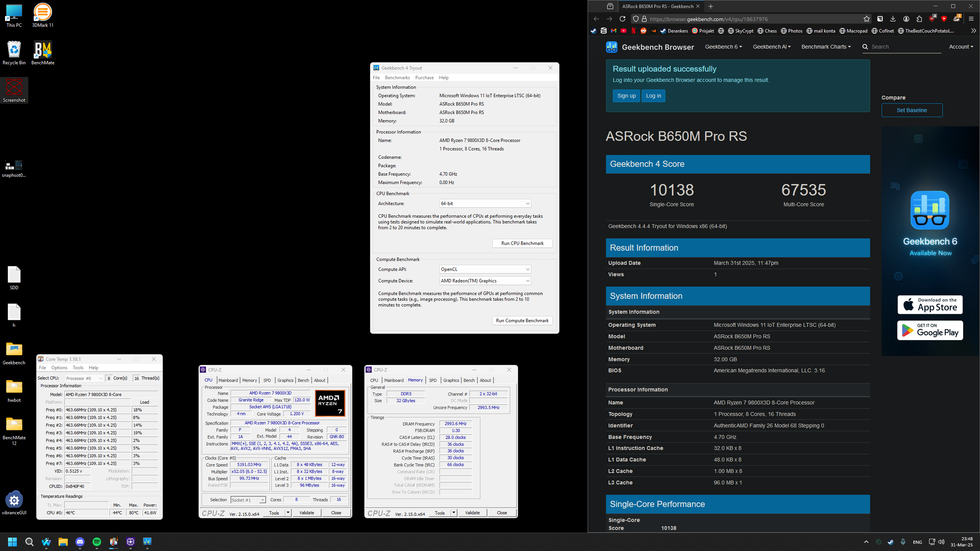
Task: Click the taskbar clock showing 23:48
Action: coord(961,542)
